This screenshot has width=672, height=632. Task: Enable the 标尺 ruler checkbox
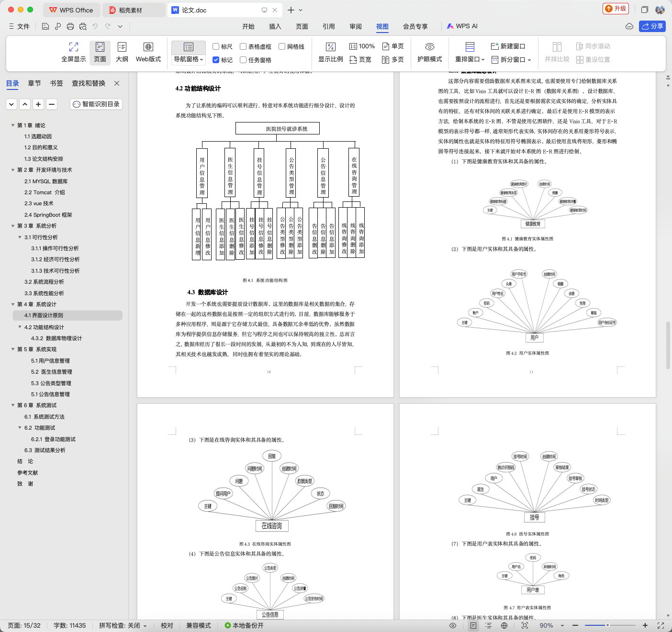[x=216, y=46]
